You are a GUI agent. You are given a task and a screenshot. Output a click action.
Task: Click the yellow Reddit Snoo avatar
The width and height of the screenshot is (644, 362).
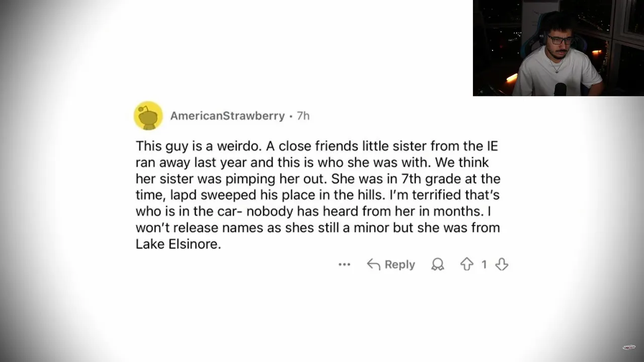point(148,116)
